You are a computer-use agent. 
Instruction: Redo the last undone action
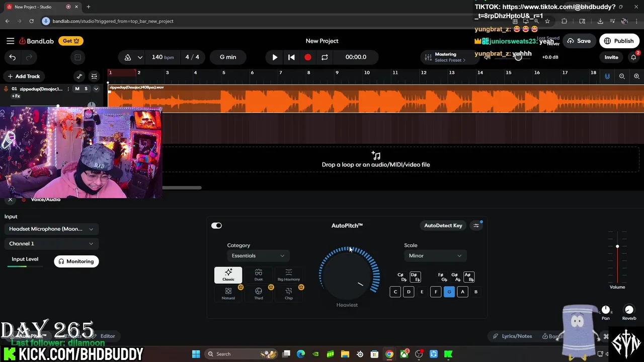29,57
